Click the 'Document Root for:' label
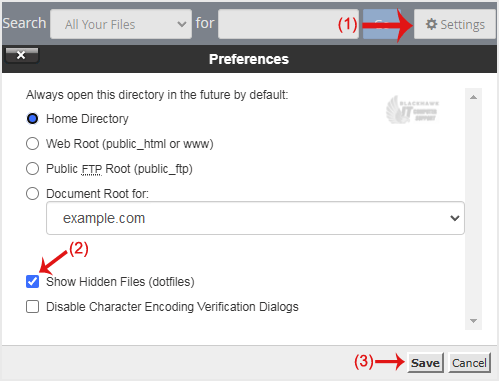Image resolution: width=499 pixels, height=381 pixels. (x=97, y=194)
